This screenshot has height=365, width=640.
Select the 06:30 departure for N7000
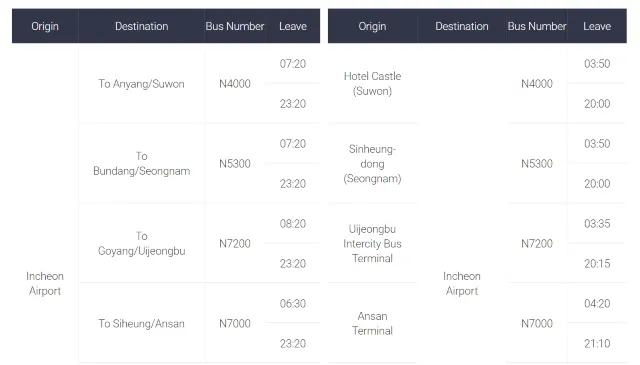293,303
